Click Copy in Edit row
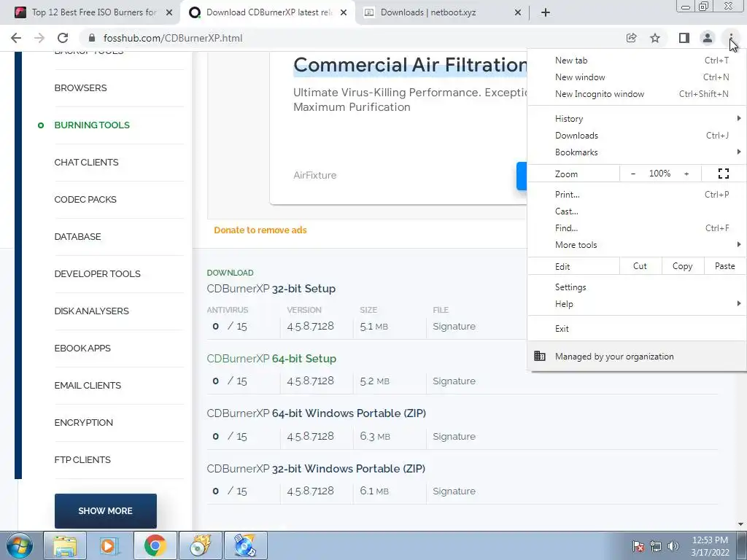 683,266
